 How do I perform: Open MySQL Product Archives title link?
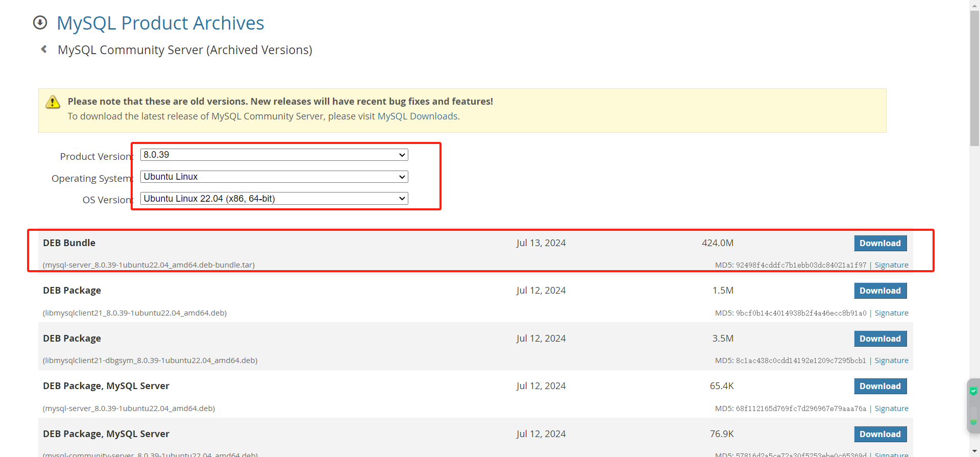pos(160,23)
